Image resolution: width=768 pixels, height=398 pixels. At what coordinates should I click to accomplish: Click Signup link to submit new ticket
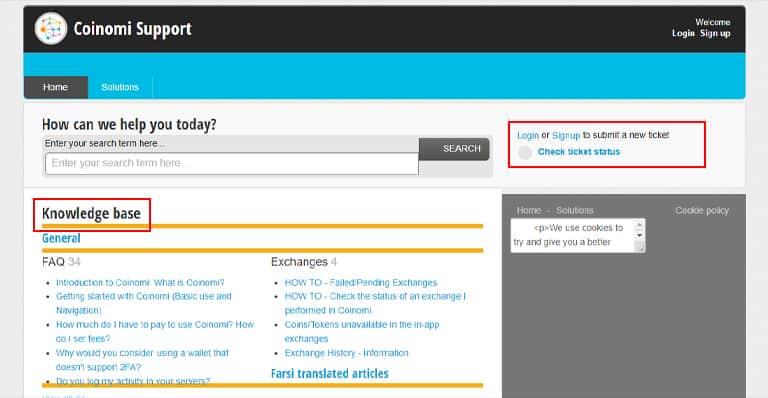point(566,135)
